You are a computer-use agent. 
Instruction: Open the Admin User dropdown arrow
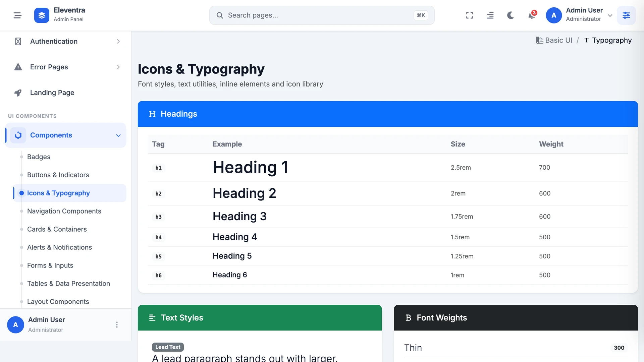tap(610, 15)
